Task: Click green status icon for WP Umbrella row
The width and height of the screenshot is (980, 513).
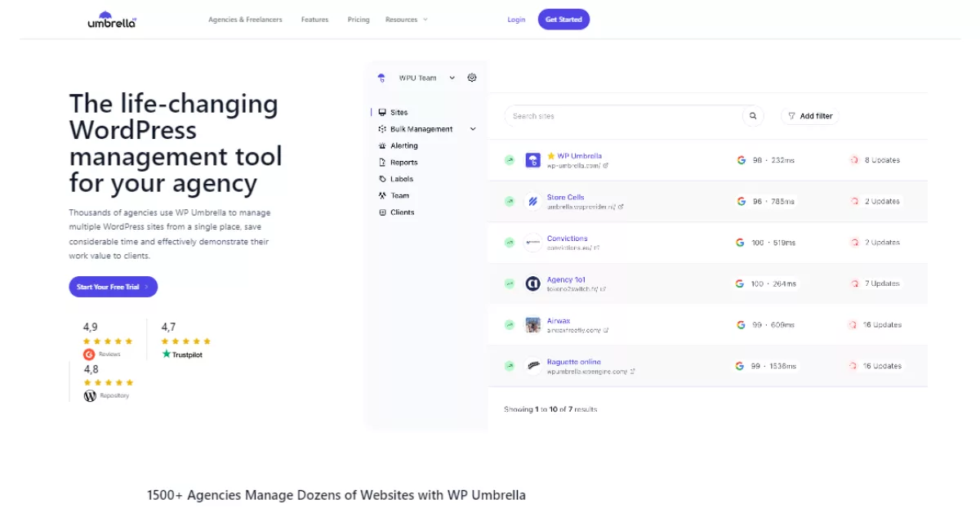Action: click(x=509, y=160)
